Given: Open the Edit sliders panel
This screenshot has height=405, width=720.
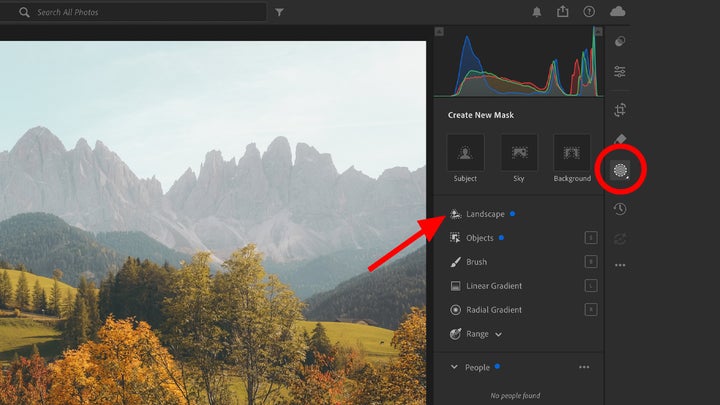Looking at the screenshot, I should (620, 72).
